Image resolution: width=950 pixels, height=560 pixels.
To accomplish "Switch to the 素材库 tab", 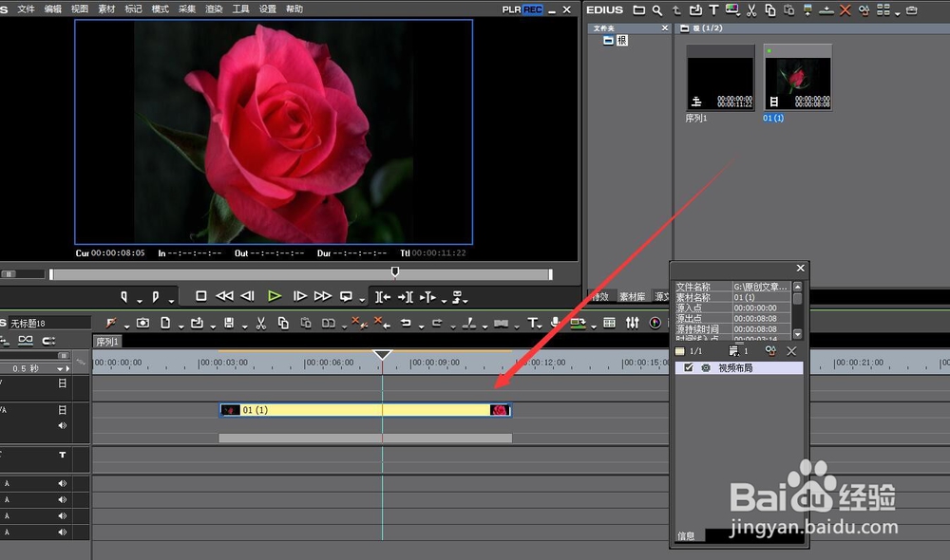I will point(632,297).
